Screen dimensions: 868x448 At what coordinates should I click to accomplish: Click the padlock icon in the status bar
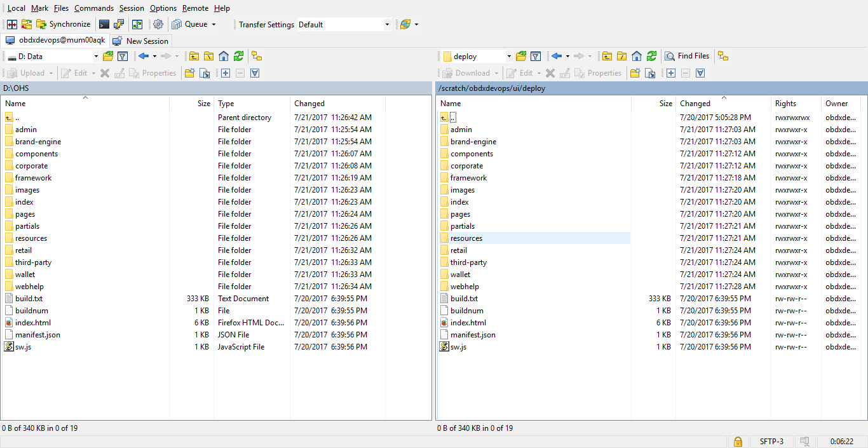click(738, 441)
